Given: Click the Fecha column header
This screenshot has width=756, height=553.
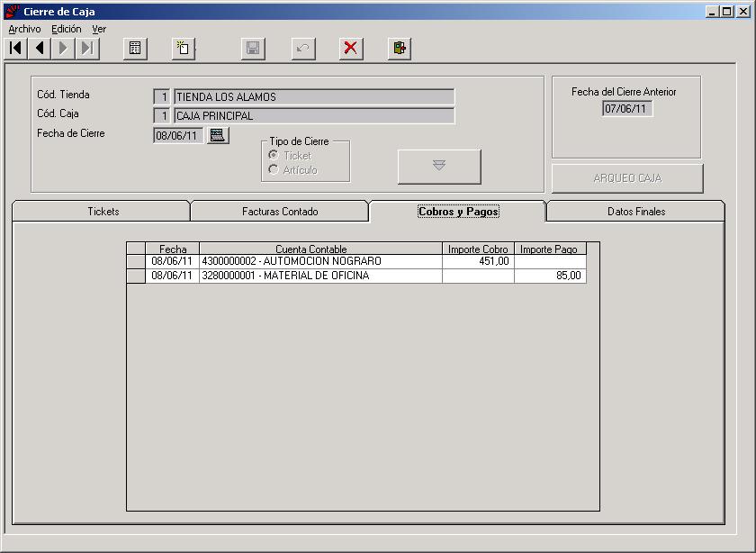Looking at the screenshot, I should pyautogui.click(x=173, y=249).
